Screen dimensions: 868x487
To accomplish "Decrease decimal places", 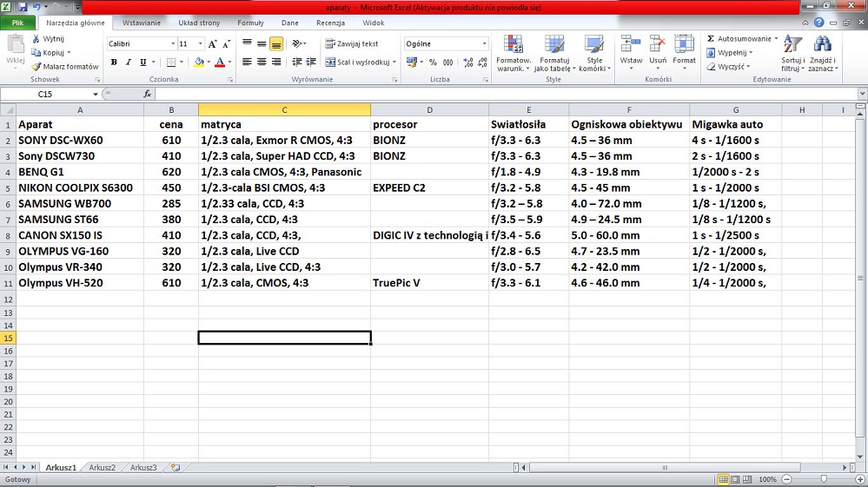I will [x=482, y=62].
